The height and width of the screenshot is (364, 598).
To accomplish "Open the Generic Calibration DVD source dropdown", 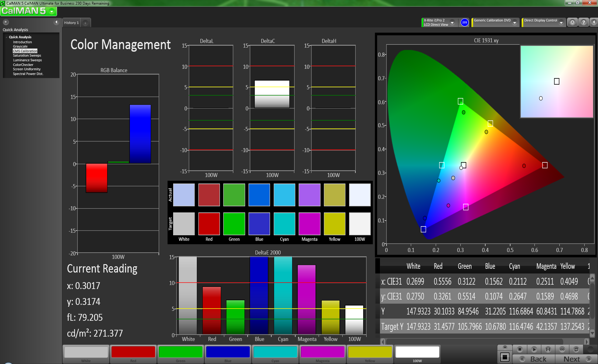I will point(515,22).
